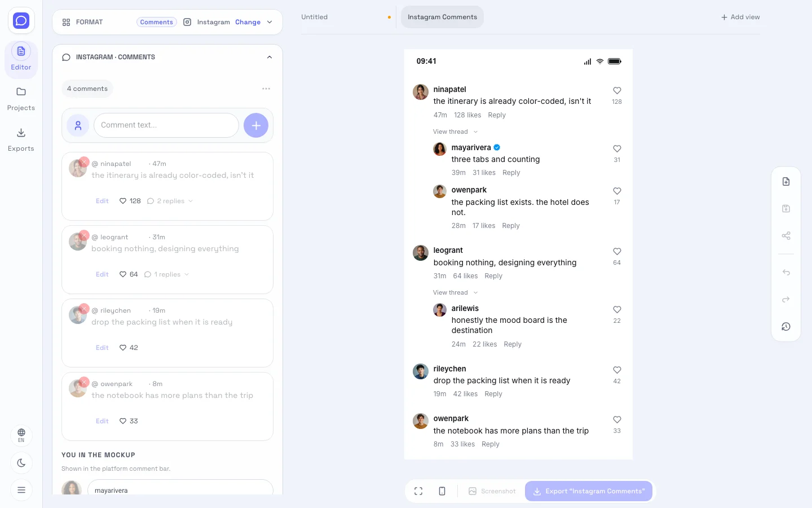Like arilewis's reply heart in the preview
Viewport: 812px width, 508px height.
coord(617,309)
